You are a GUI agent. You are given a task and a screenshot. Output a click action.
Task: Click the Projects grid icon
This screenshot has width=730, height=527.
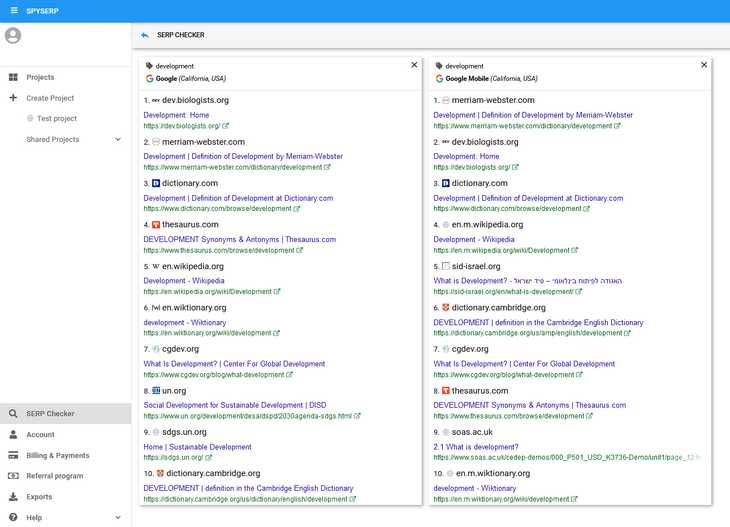coord(13,77)
